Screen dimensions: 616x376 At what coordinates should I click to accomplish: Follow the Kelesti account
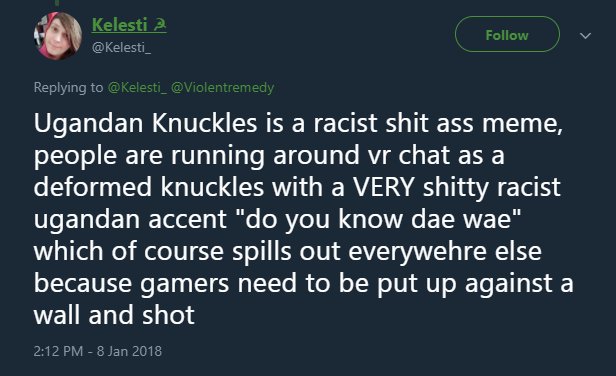tap(507, 35)
